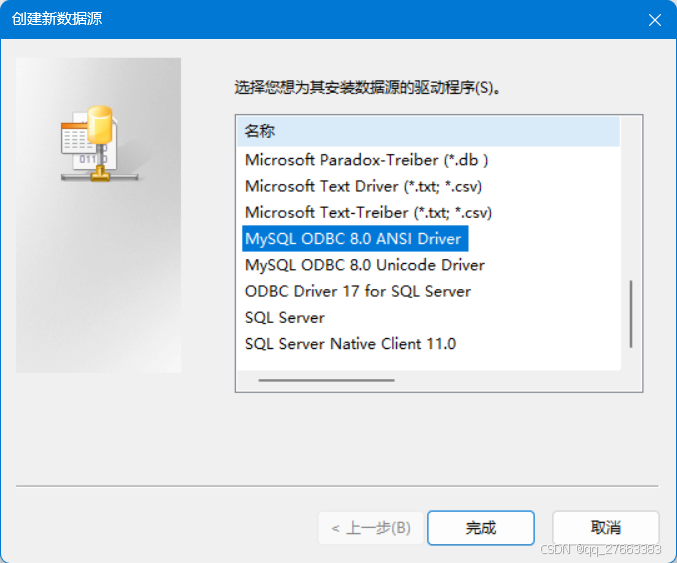Close the 创建新数据源 dialog window
This screenshot has width=677, height=563.
click(655, 20)
